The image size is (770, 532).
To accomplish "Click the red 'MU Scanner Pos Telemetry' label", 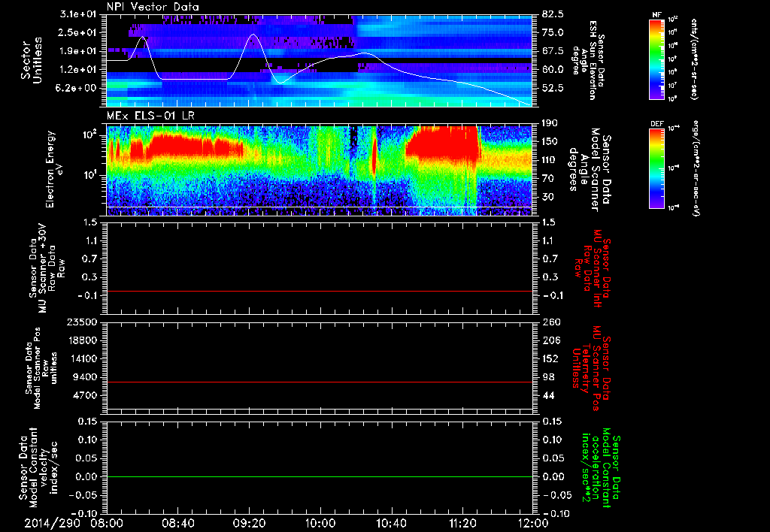I will (x=591, y=368).
